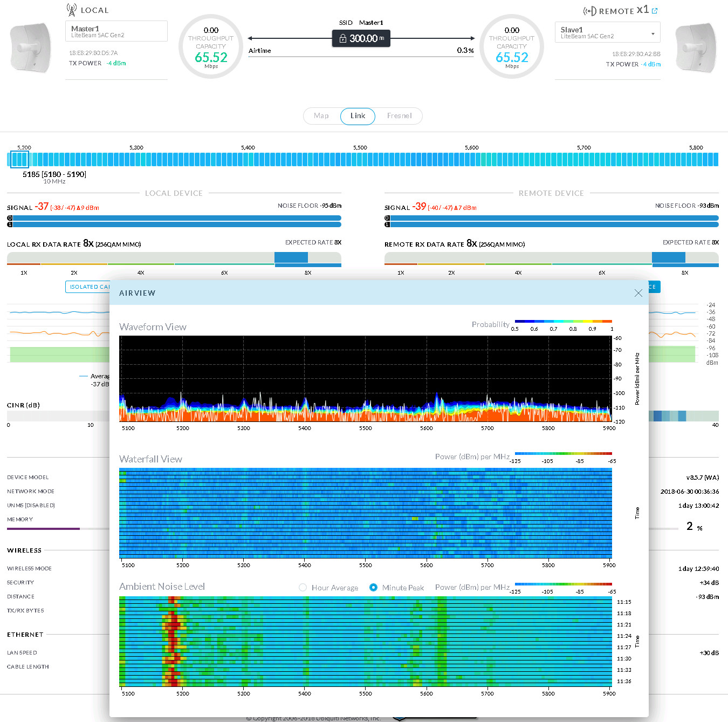Viewport: 728px width, 722px height.
Task: Click the local RX data rate bar
Action: click(x=174, y=258)
